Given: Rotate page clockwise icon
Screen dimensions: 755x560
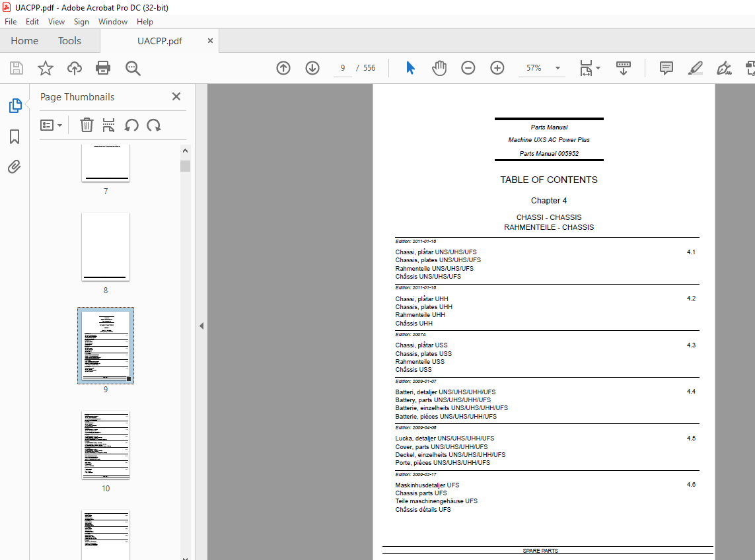Looking at the screenshot, I should pyautogui.click(x=154, y=125).
